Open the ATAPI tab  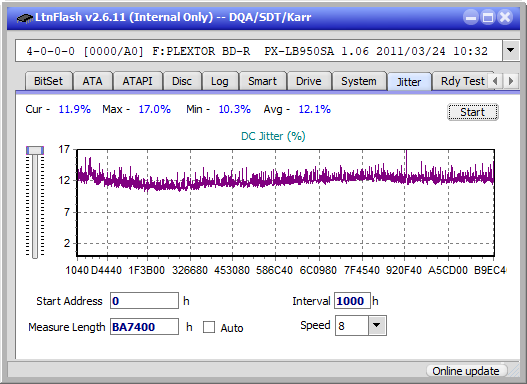tap(137, 81)
